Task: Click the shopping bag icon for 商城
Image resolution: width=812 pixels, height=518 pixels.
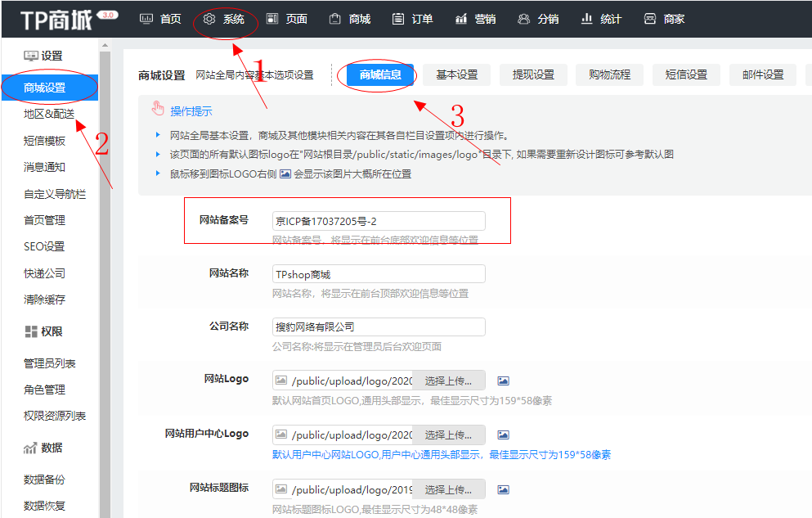Action: pos(334,19)
